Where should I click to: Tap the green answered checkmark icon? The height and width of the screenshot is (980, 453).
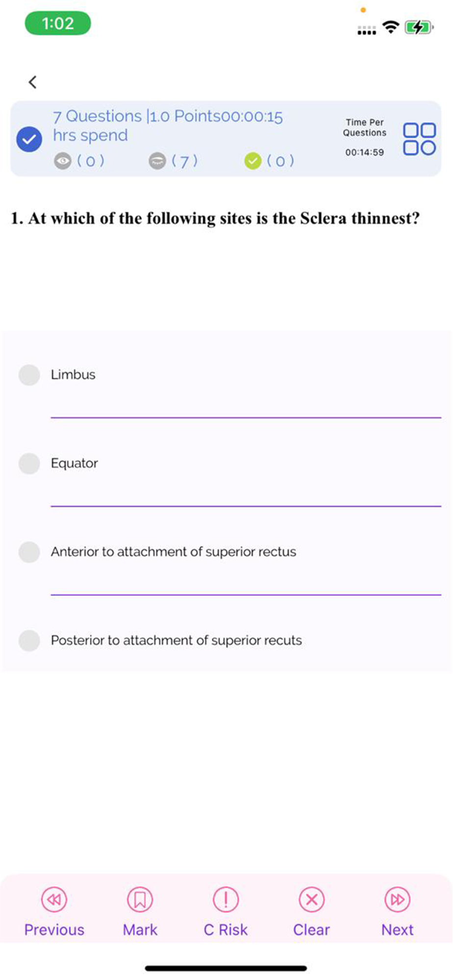(252, 161)
